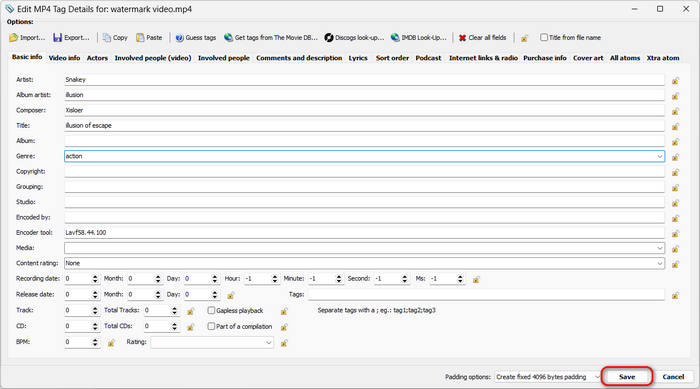This screenshot has height=389, width=700.
Task: Switch to the Actors tab
Action: pos(97,58)
